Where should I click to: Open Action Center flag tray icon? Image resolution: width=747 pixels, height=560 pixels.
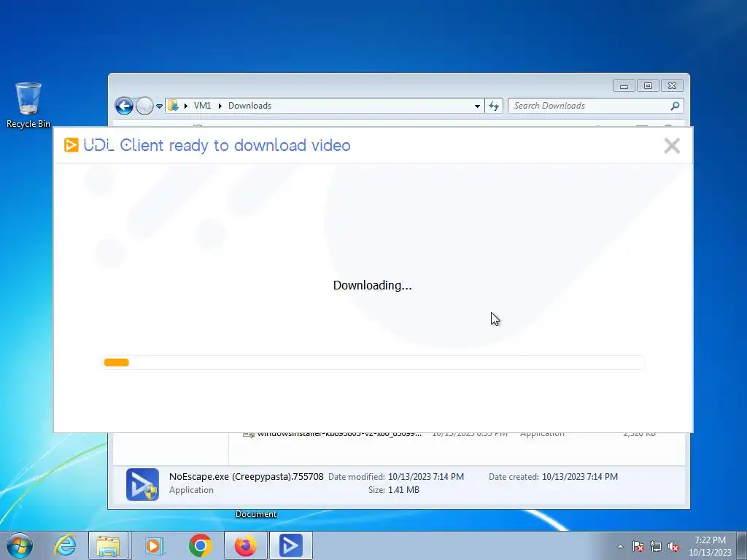tap(638, 546)
